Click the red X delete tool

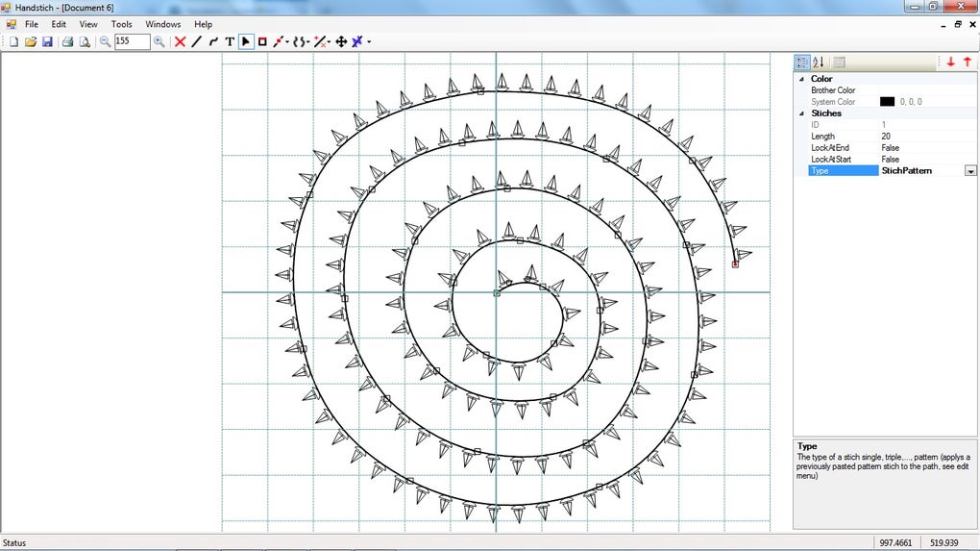coord(180,42)
